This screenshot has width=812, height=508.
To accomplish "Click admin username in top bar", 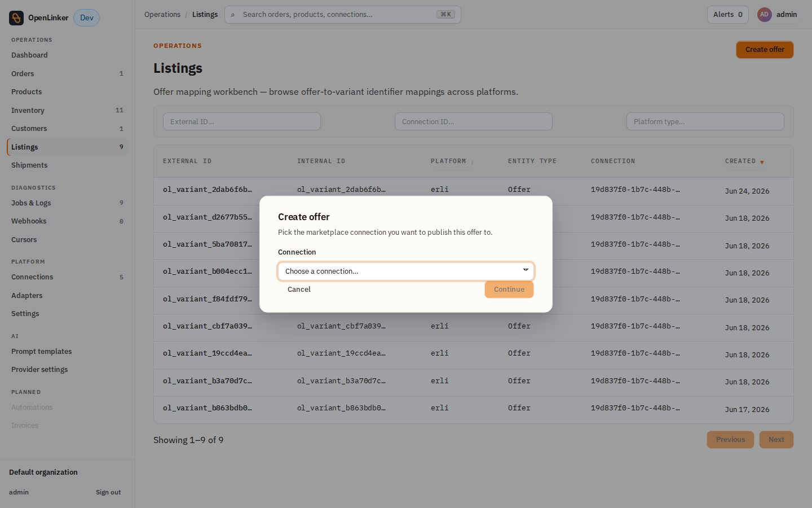I will (787, 15).
